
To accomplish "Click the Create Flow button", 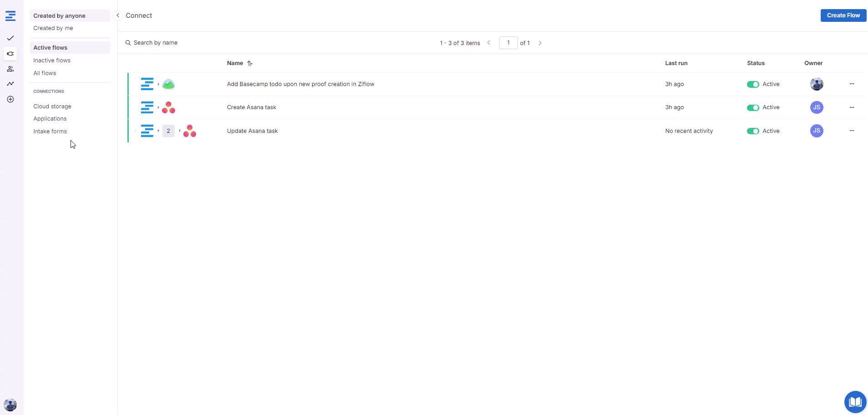I will point(843,15).
